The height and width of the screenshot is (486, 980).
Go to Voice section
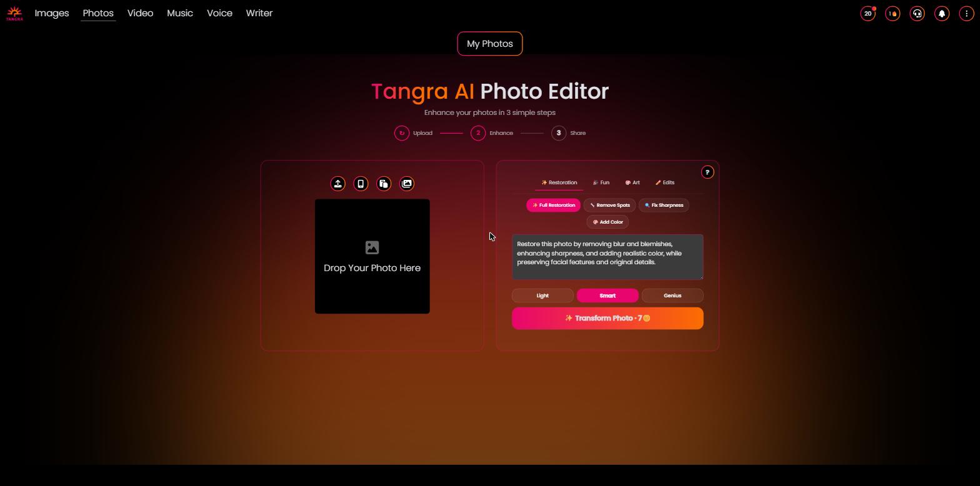[219, 13]
